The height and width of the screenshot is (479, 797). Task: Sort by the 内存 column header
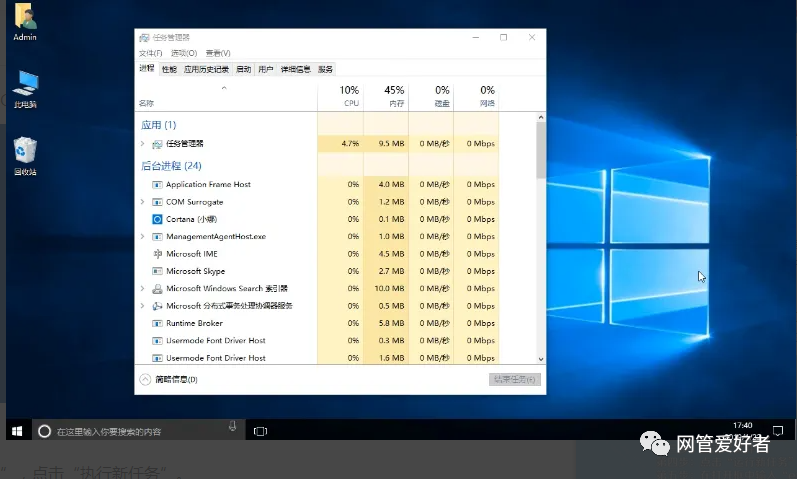pos(386,96)
